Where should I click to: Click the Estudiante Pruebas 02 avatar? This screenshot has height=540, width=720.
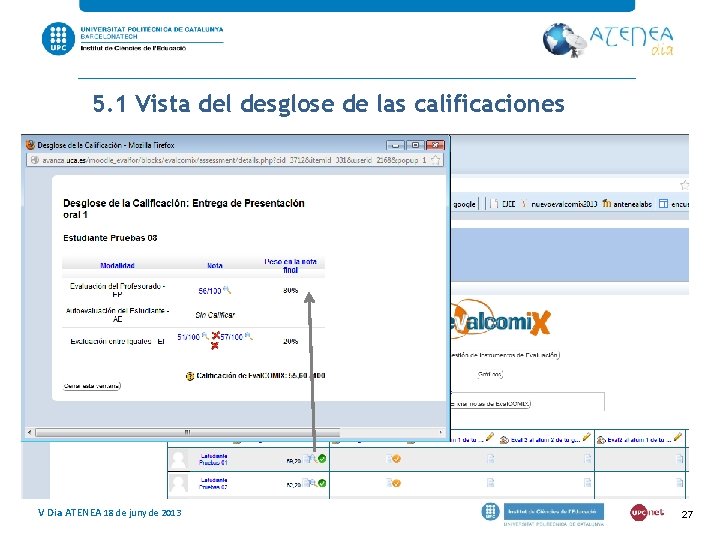178,483
